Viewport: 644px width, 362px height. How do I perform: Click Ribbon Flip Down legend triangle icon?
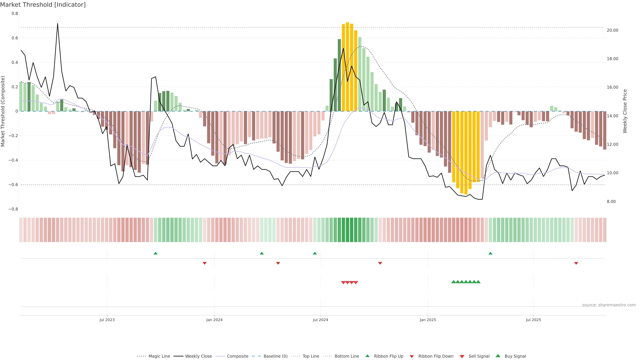[x=412, y=356]
